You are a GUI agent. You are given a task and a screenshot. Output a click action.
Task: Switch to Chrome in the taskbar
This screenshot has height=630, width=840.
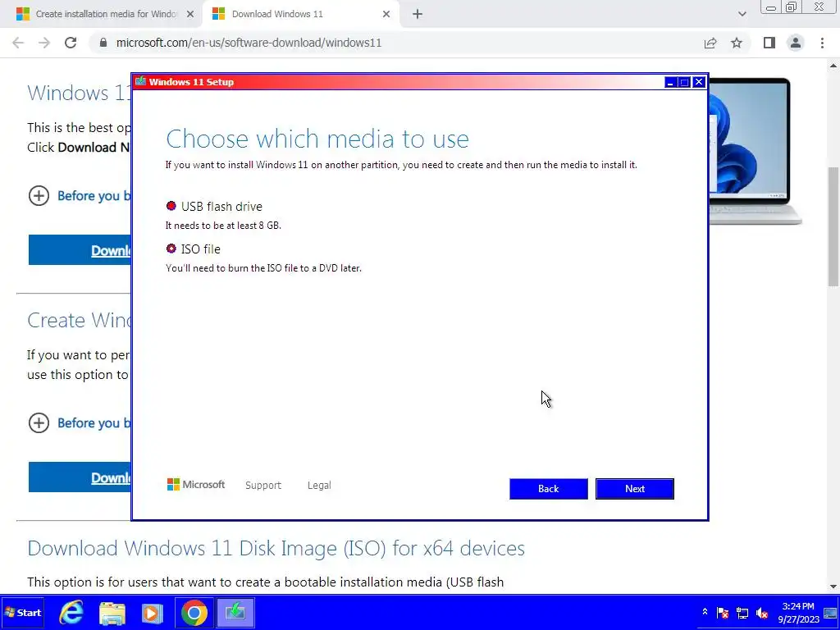click(x=194, y=613)
